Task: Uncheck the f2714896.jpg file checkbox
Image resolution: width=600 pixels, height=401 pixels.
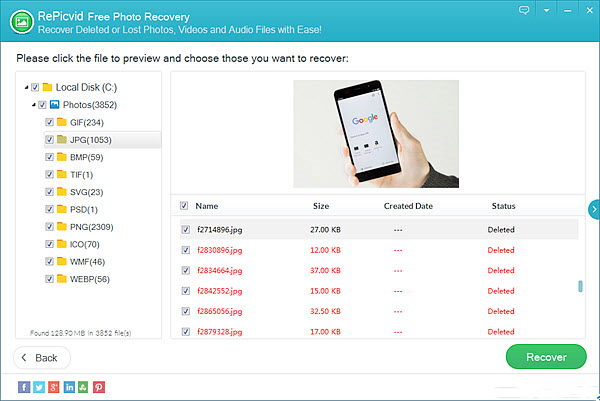Action: 186,230
